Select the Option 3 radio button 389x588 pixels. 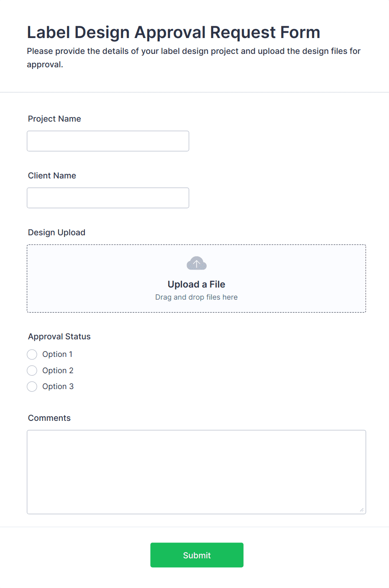pyautogui.click(x=32, y=387)
